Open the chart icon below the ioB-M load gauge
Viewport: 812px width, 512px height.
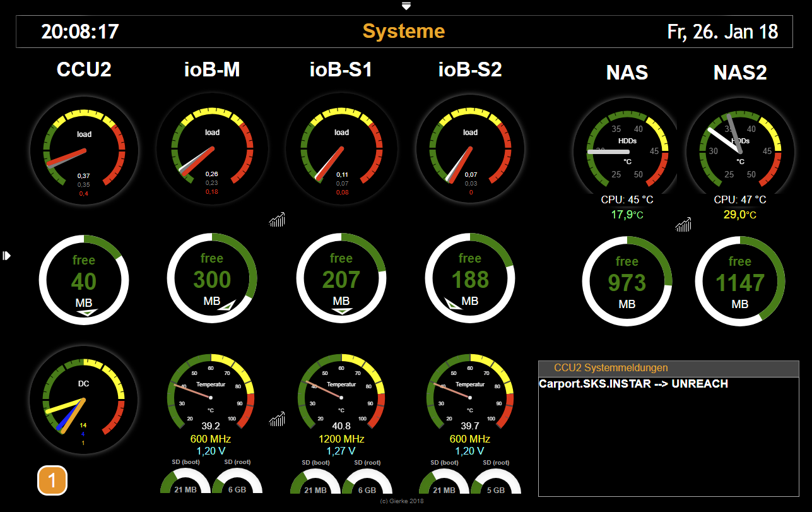point(277,219)
